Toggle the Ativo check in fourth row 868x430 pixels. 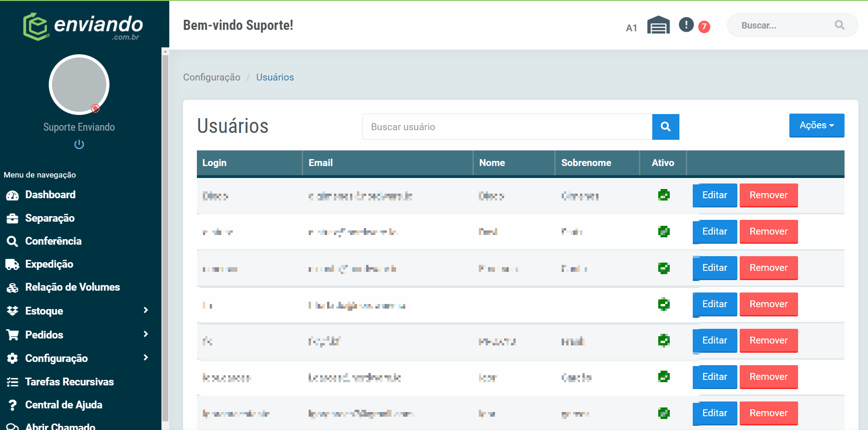(663, 304)
